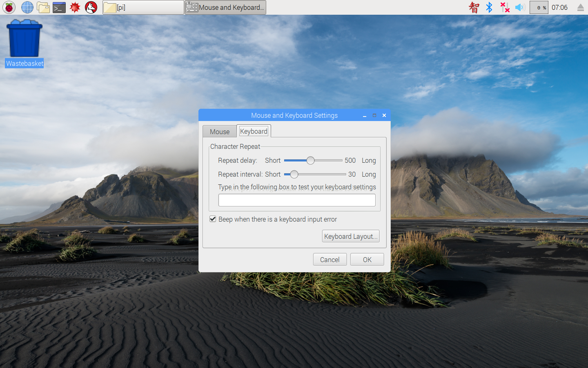Screen dimensions: 588x368
Task: Open the volume speaker control
Action: pyautogui.click(x=520, y=7)
